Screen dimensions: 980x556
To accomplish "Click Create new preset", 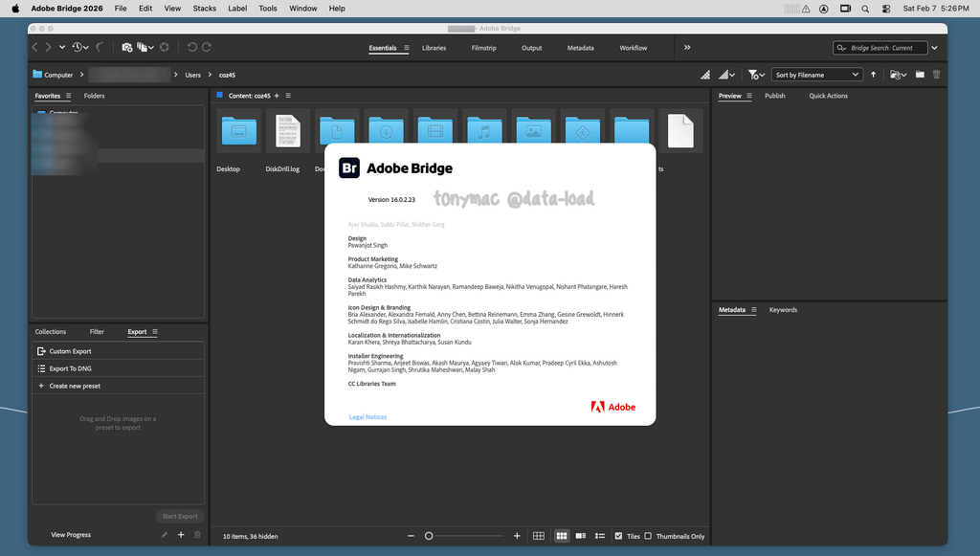I will pyautogui.click(x=118, y=386).
